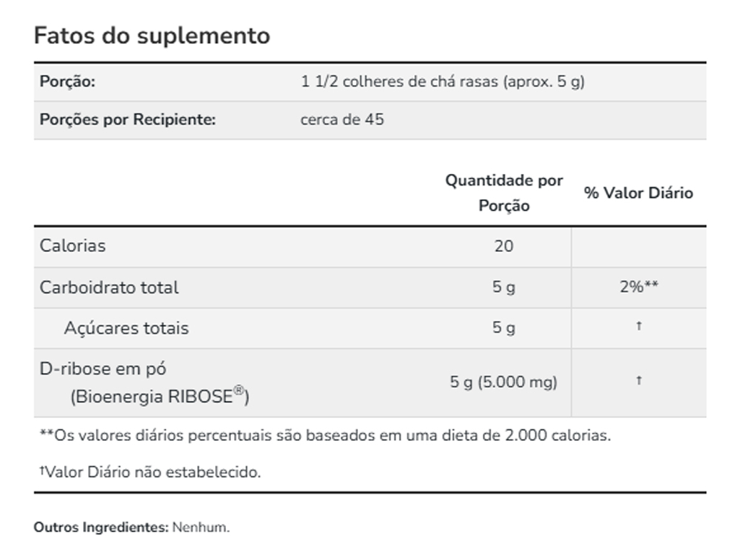Click the "Porção:" row label

67,82
